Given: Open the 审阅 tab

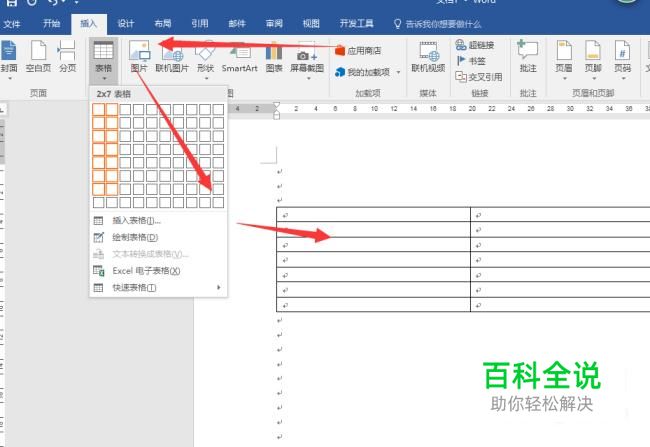Looking at the screenshot, I should 274,24.
